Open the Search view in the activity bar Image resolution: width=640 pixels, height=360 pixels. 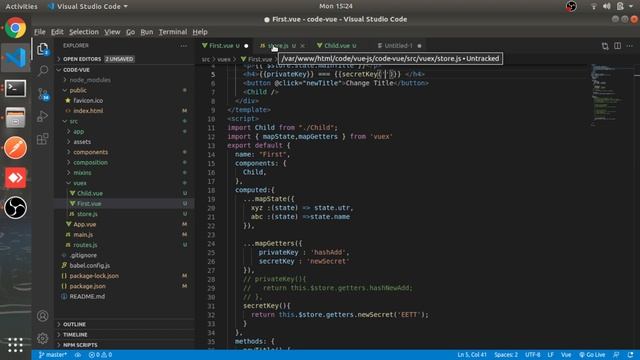click(42, 71)
